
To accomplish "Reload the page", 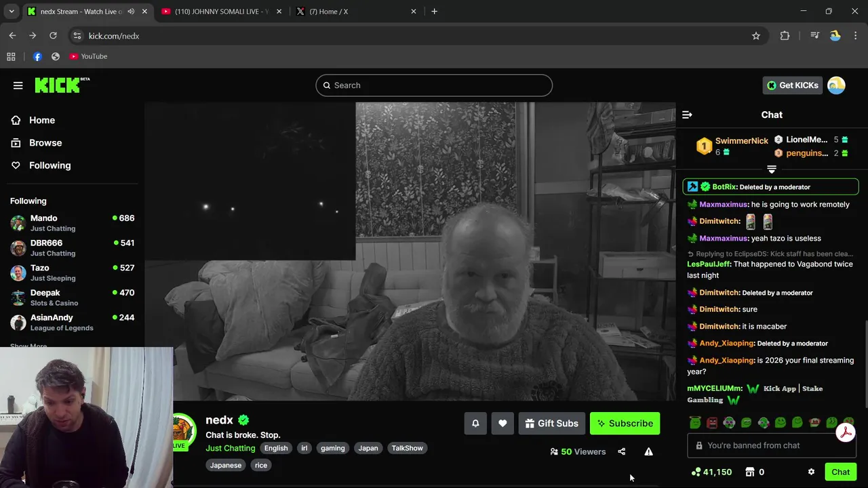I will [x=53, y=36].
